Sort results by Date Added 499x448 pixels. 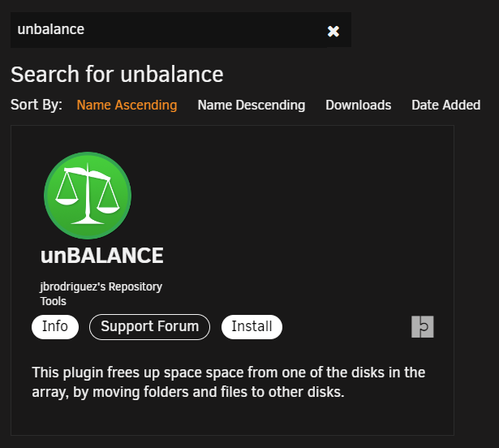445,105
